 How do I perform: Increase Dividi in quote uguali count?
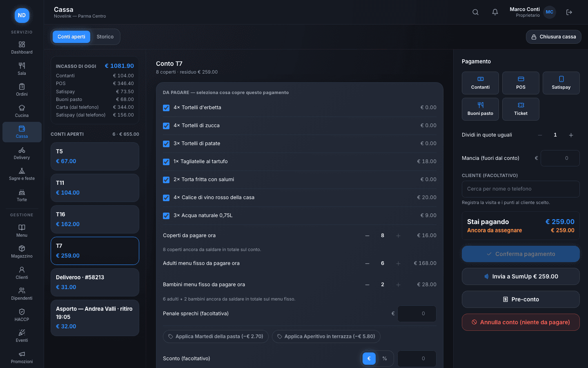coord(571,135)
